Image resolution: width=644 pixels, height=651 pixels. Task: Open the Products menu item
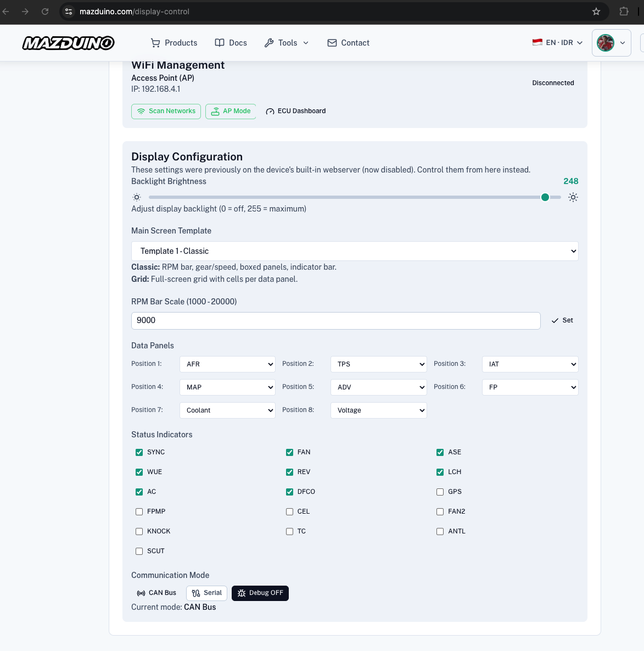pos(174,43)
